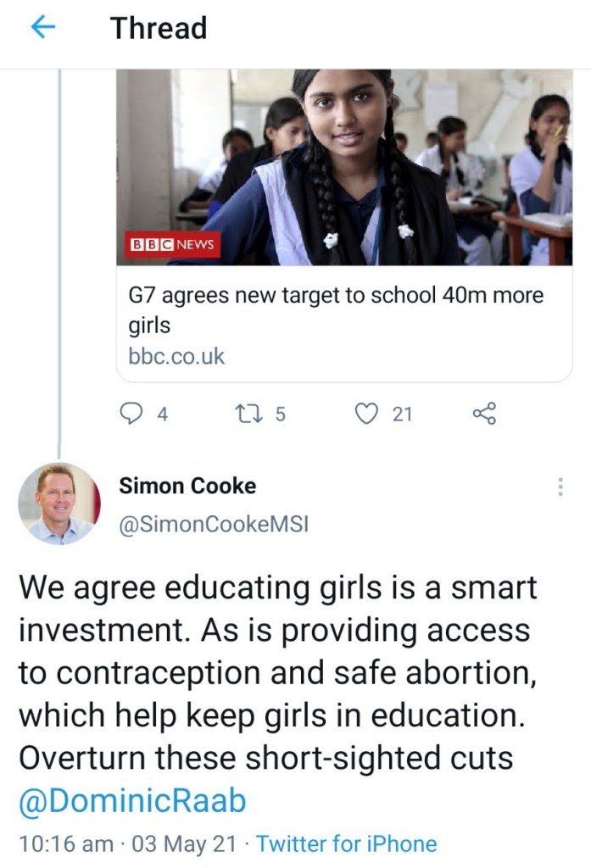The height and width of the screenshot is (868, 591).
Task: Click the red BBC News logo badge
Action: coord(173,244)
